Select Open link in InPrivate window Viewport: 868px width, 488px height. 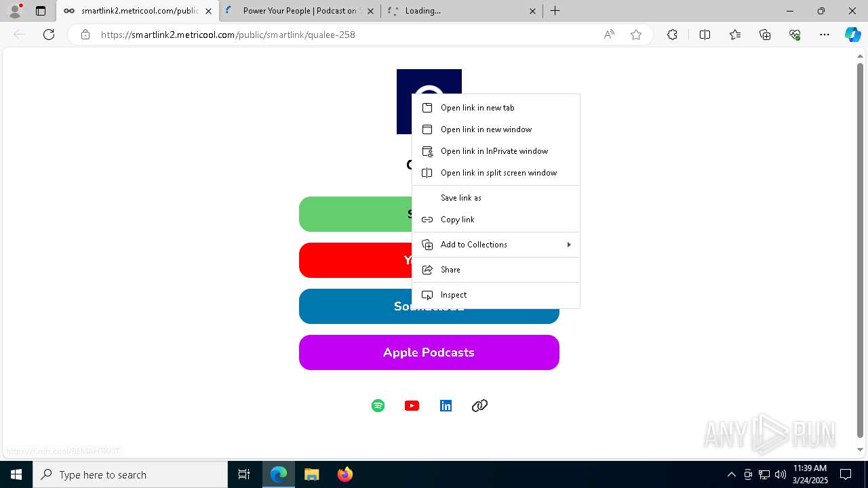click(496, 151)
